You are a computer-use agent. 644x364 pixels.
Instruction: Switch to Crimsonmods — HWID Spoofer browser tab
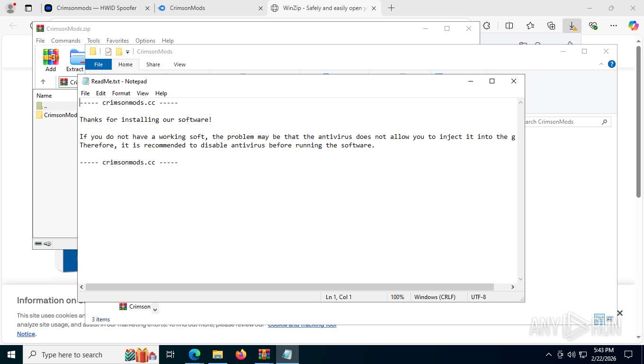click(97, 8)
